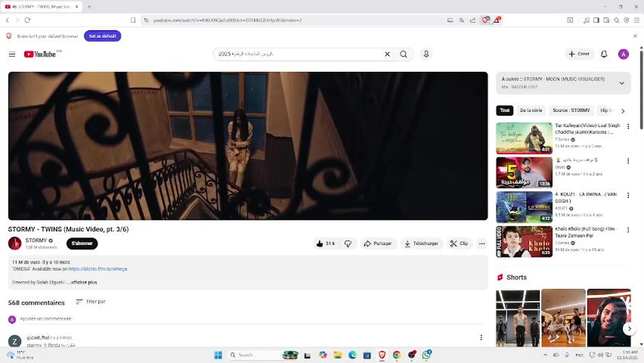Open Brave main hamburger menu
Screen dimensions: 644x363
[x=637, y=20]
